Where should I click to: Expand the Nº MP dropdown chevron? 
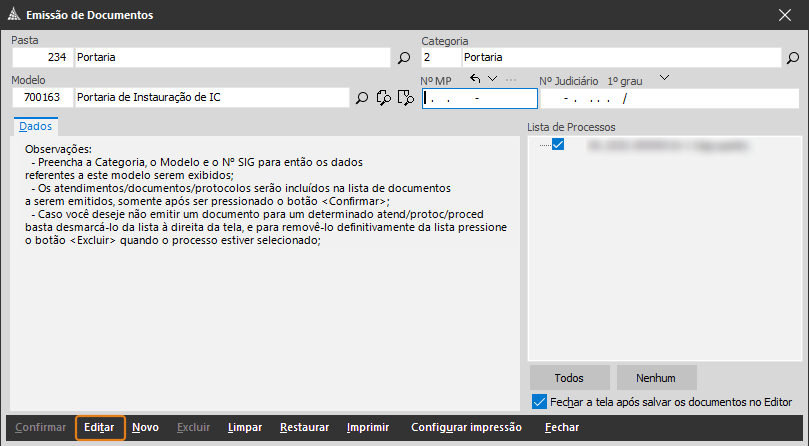(493, 79)
